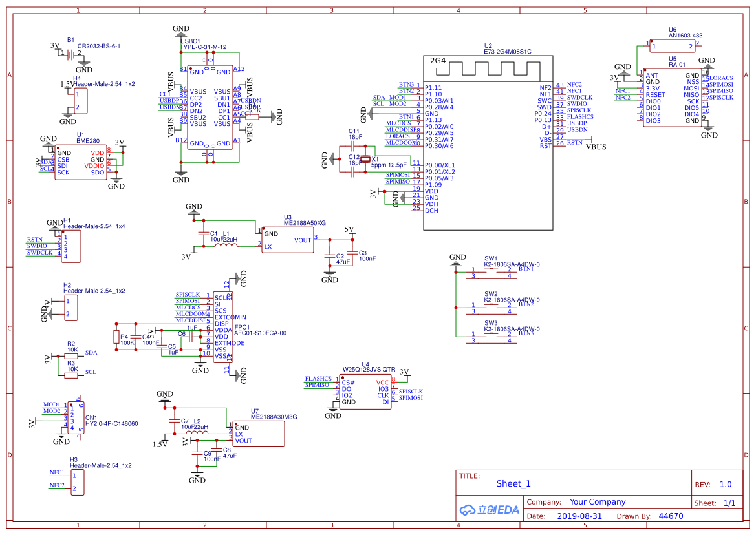The height and width of the screenshot is (535, 756).
Task: Click the U4 W25Q128JVSIQTR flash chip
Action: pyautogui.click(x=365, y=392)
